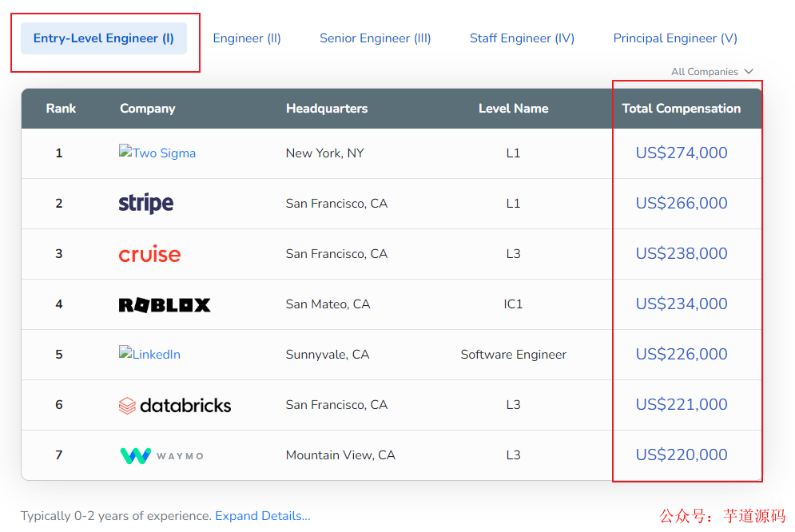Open the US$274,000 compensation link

click(x=682, y=153)
